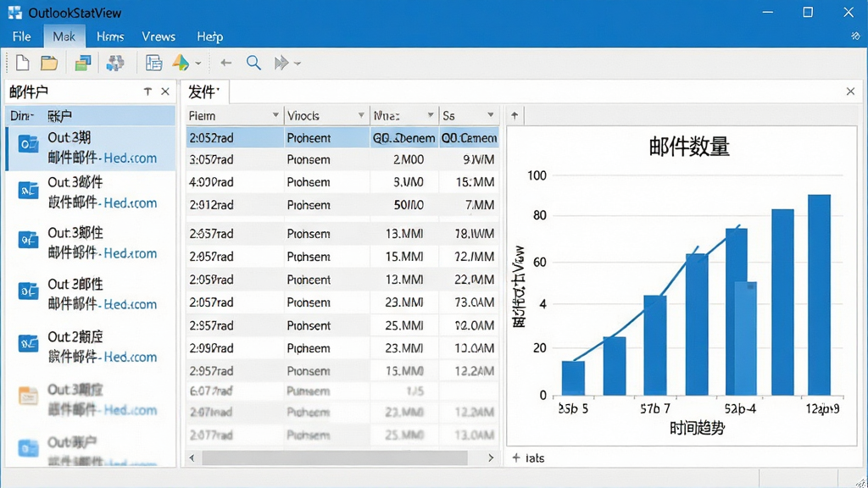The width and height of the screenshot is (868, 488).
Task: Close the 发件 panel with X button
Action: point(850,91)
